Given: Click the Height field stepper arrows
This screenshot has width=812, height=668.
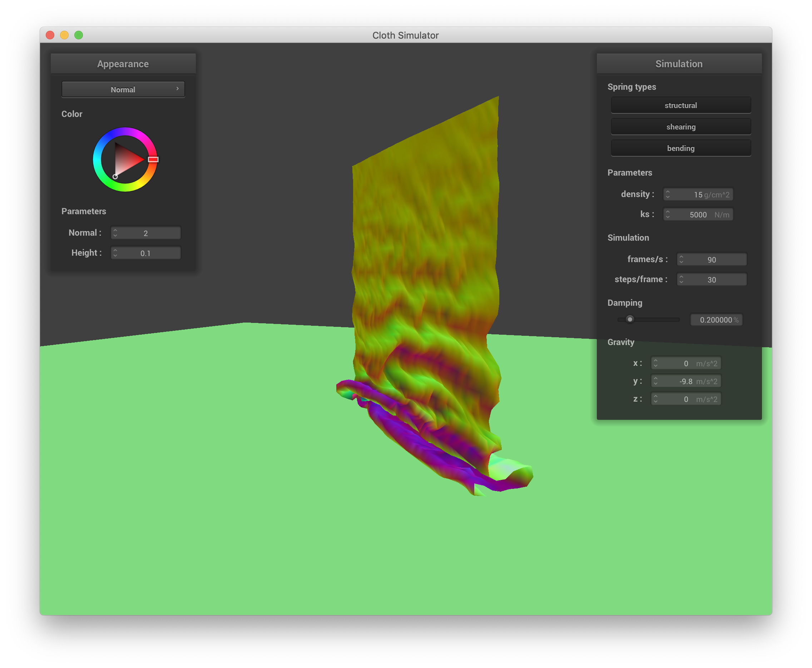Looking at the screenshot, I should [115, 253].
